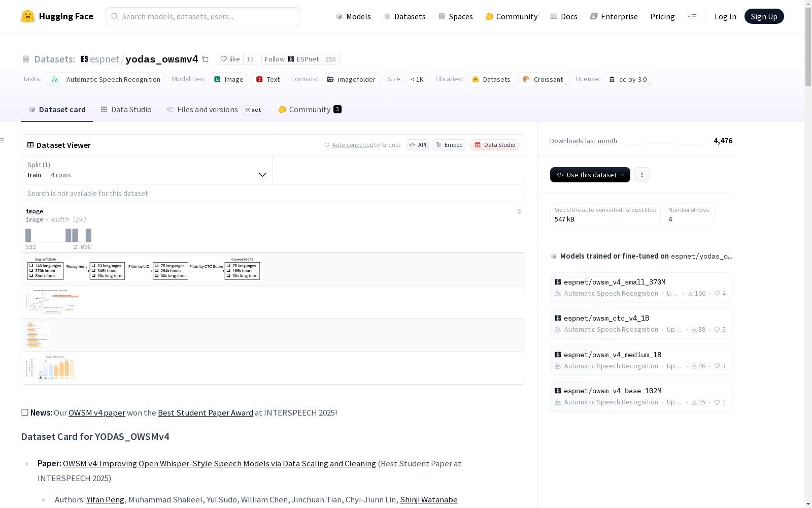Click the image width histogram
Image resolution: width=812 pixels, height=508 pixels.
[58, 235]
